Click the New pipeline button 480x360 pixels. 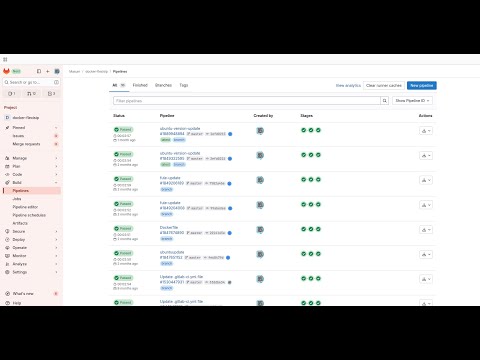tap(422, 86)
